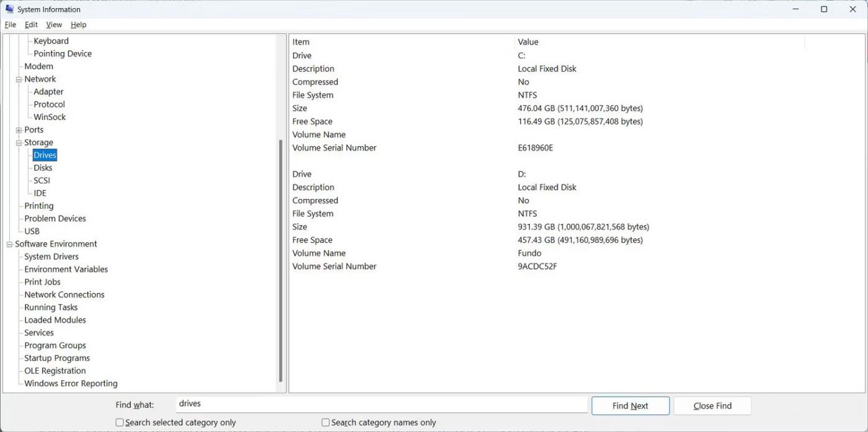Select Program Groups tree item
This screenshot has width=868, height=432.
55,346
